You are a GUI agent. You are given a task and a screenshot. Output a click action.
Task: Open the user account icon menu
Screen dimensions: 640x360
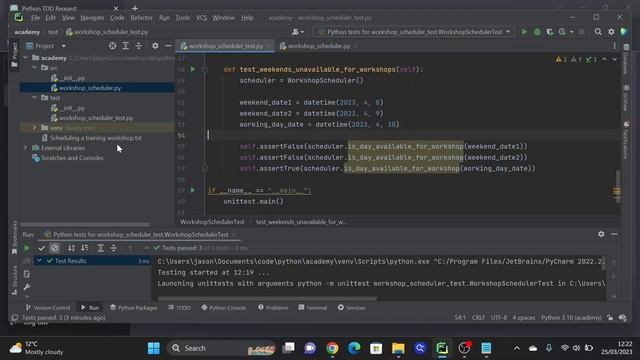point(298,32)
